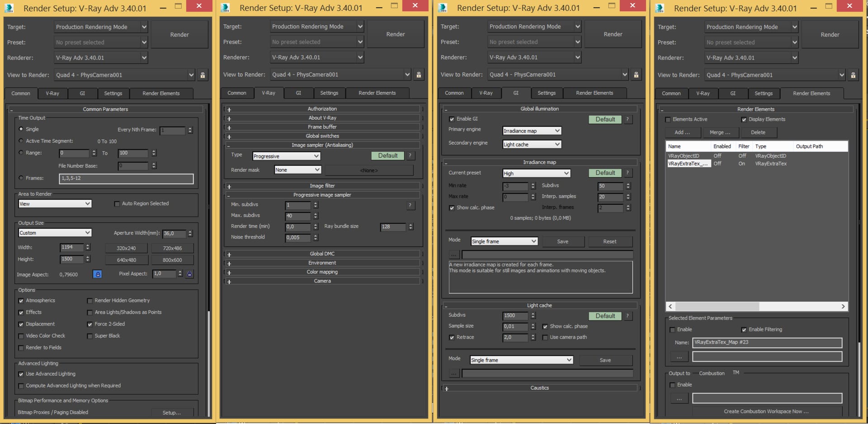
Task: Toggle Image Aspect lock icon
Action: tap(97, 274)
